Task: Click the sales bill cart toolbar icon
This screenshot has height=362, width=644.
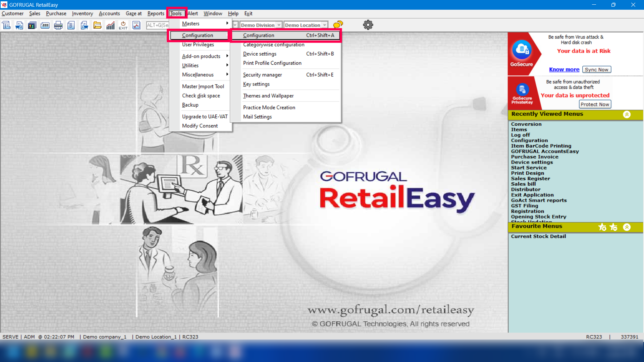Action: (x=19, y=25)
